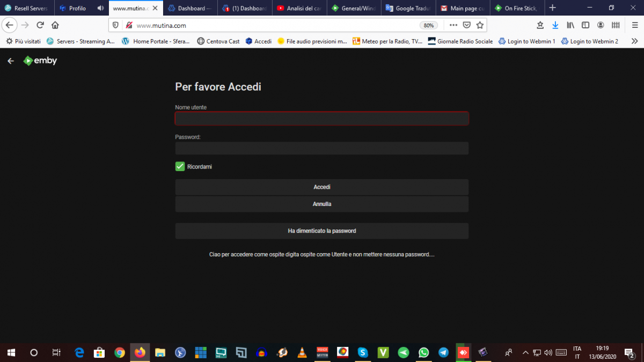Open Giornale Radio Sociale bookmark

click(x=460, y=41)
